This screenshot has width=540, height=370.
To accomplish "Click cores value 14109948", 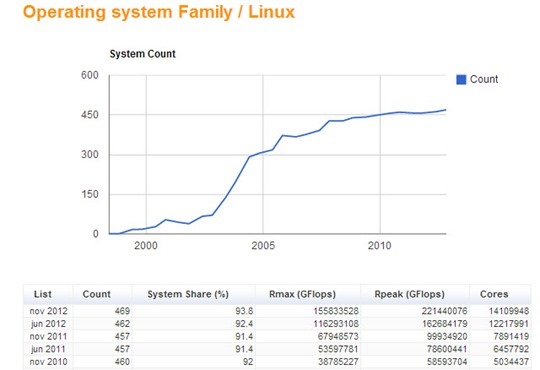I will click(509, 311).
